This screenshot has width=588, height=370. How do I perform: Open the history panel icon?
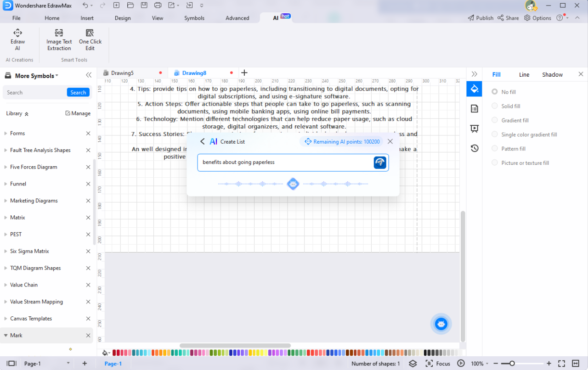point(474,148)
